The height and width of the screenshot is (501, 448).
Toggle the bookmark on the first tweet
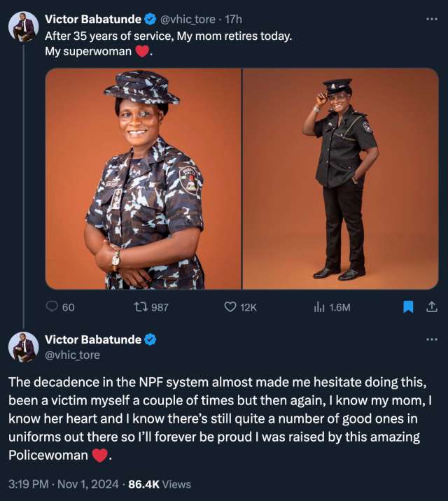pyautogui.click(x=409, y=306)
